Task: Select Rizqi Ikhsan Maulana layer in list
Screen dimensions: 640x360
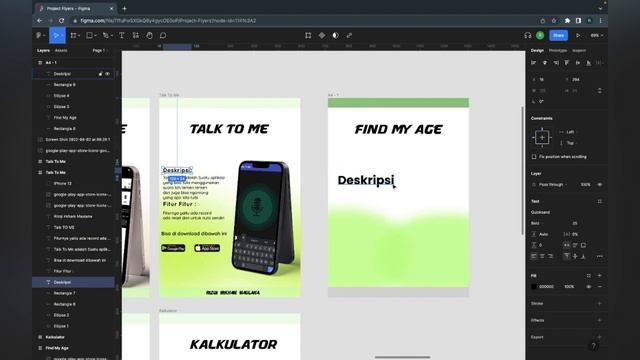Action: click(73, 216)
